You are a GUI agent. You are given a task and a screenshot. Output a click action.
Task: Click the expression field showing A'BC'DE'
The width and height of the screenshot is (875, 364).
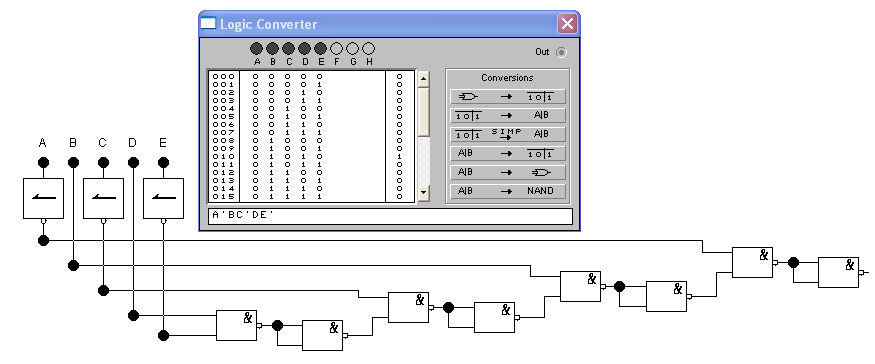tap(391, 216)
